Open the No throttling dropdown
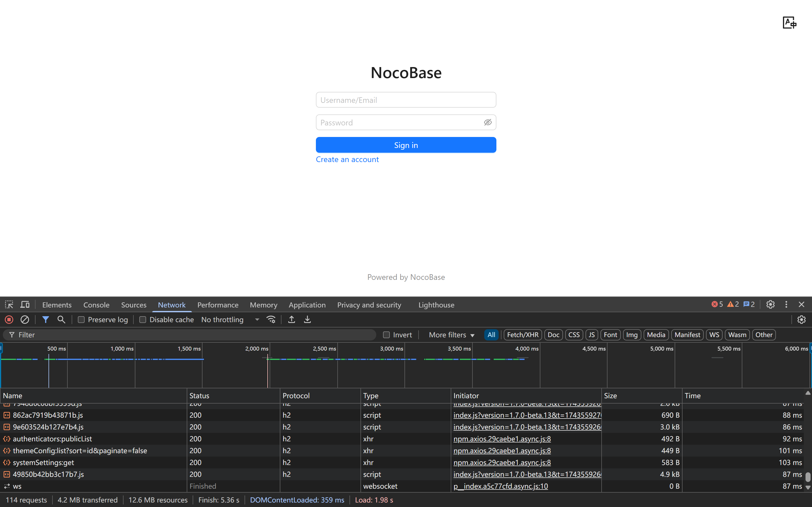This screenshot has height=507, width=812. coord(230,320)
